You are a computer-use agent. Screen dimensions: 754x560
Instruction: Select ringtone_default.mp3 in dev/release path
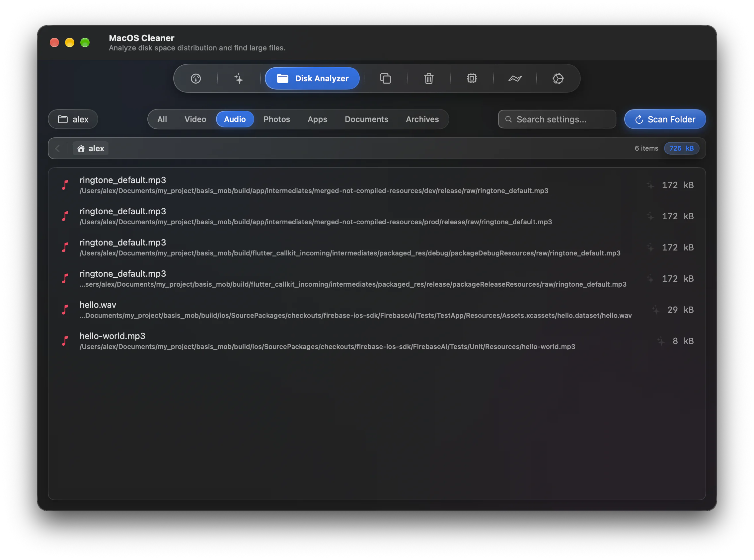click(377, 185)
